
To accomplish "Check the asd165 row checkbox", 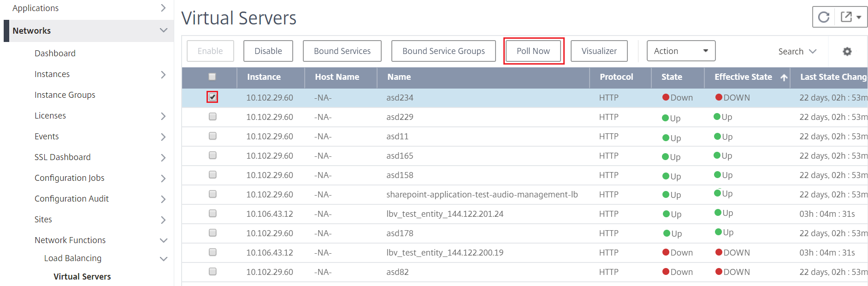I will coord(213,155).
